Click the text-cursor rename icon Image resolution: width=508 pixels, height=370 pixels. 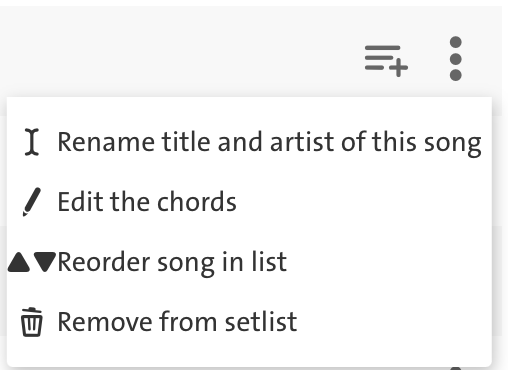click(x=32, y=142)
